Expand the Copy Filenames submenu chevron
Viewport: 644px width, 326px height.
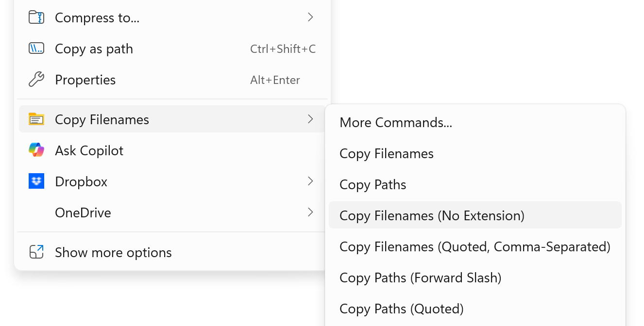(310, 119)
